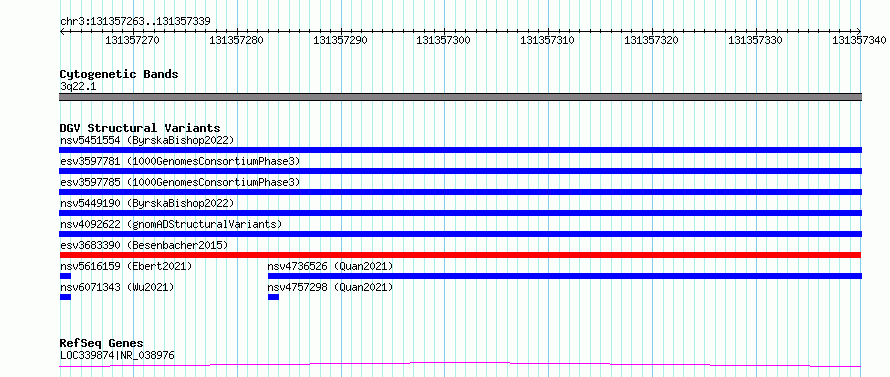Open variant esv3597785 label
This screenshot has height=377, width=890.
coord(180,182)
